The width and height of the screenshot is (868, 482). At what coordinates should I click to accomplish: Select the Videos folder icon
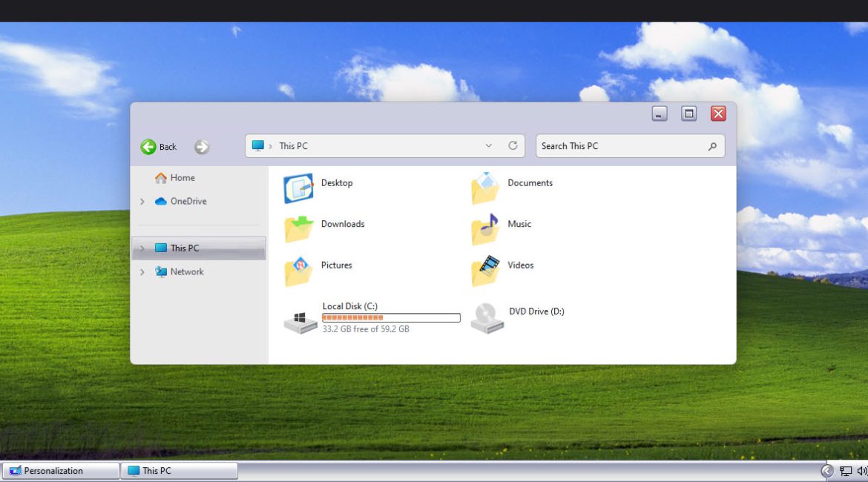485,271
